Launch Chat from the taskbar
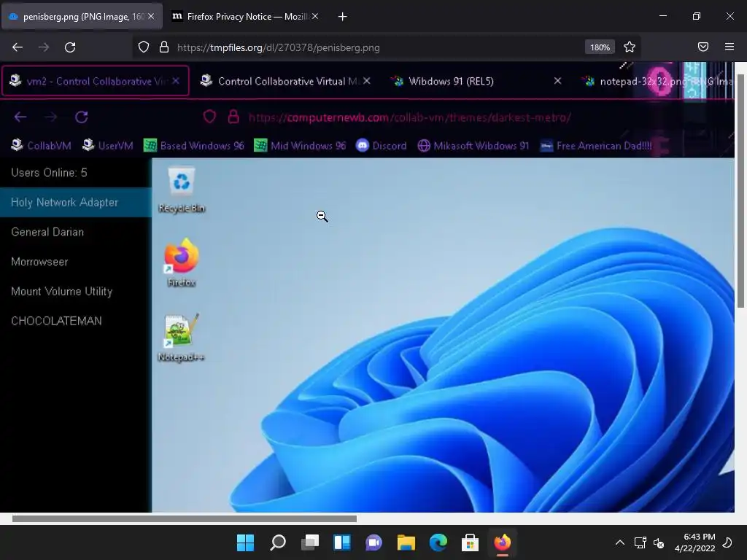The height and width of the screenshot is (560, 747). [374, 542]
